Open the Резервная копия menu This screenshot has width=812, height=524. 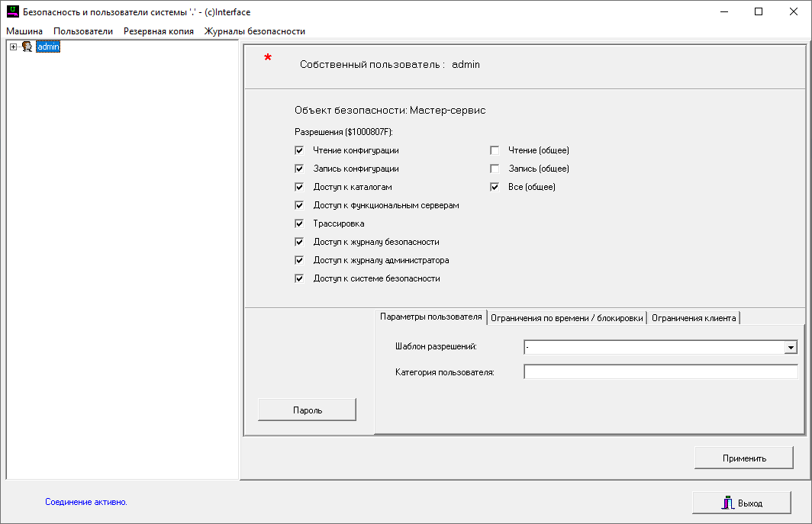pyautogui.click(x=158, y=31)
